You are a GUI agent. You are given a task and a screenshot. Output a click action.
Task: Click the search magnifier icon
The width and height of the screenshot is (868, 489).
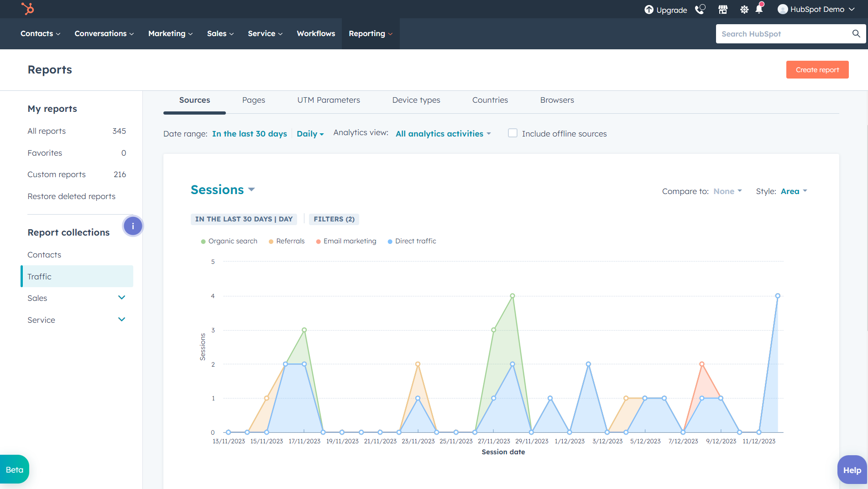pos(856,33)
